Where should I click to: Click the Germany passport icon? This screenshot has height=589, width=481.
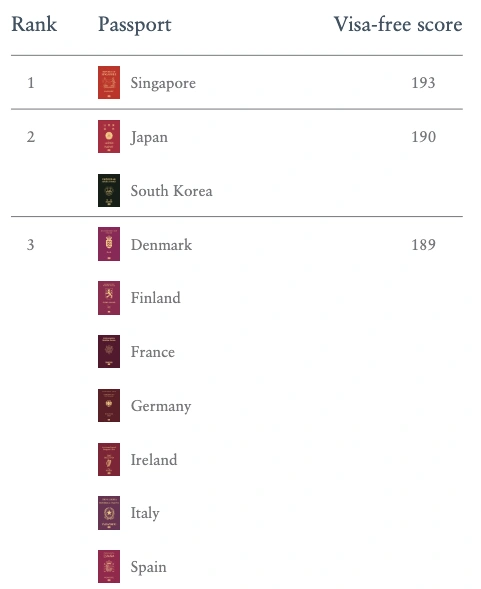(x=109, y=406)
